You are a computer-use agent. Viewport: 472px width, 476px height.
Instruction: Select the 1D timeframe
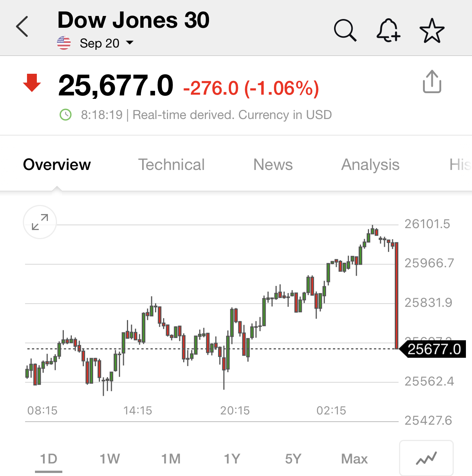click(x=49, y=459)
